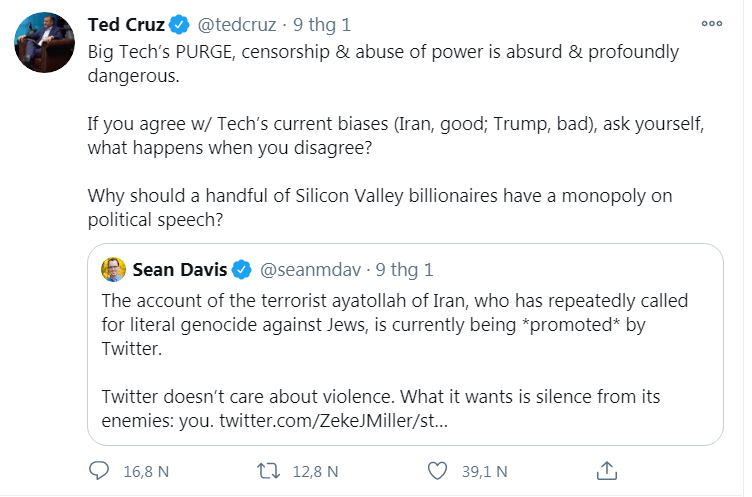Click the Sean Davis display name
Image resolution: width=752 pixels, height=497 pixels.
pyautogui.click(x=178, y=270)
